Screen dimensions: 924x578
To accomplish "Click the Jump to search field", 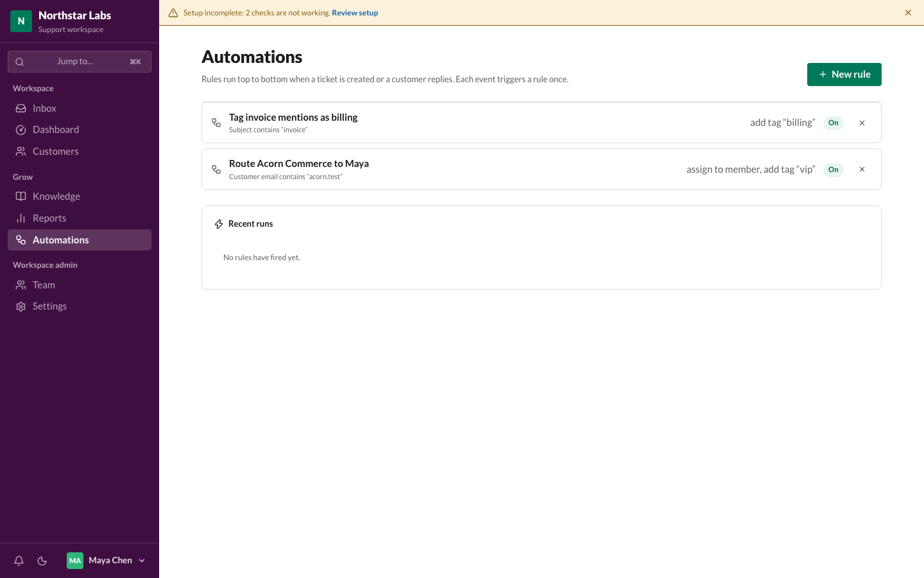I will pyautogui.click(x=80, y=62).
